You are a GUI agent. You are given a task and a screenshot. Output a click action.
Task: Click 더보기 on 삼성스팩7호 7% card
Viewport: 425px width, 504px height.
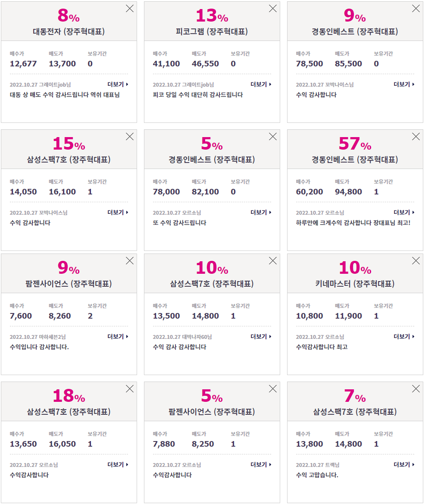[404, 464]
